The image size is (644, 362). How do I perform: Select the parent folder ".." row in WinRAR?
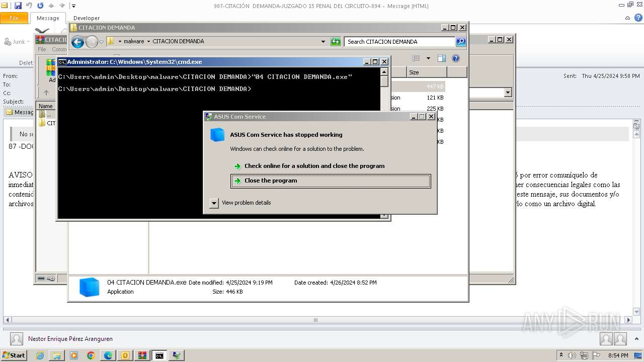[47, 115]
